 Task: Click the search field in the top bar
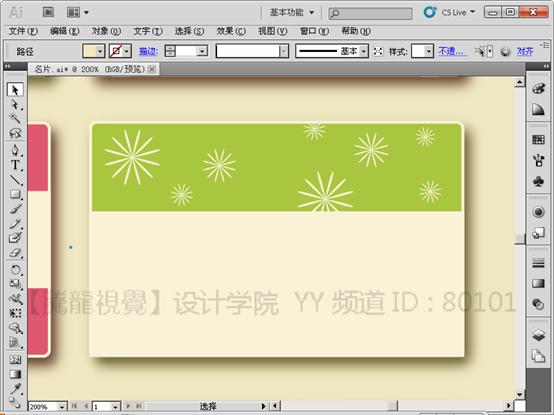pos(370,13)
